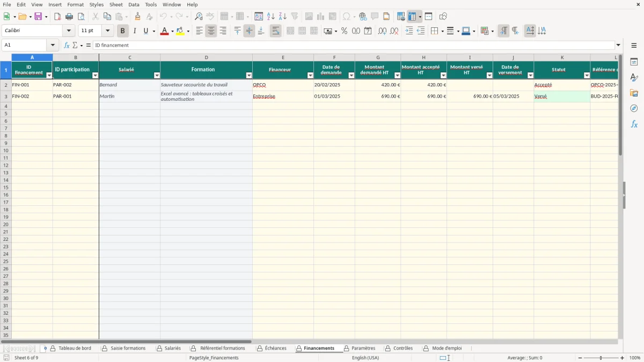Apply red Font Color swatch
This screenshot has width=644, height=362.
[164, 31]
